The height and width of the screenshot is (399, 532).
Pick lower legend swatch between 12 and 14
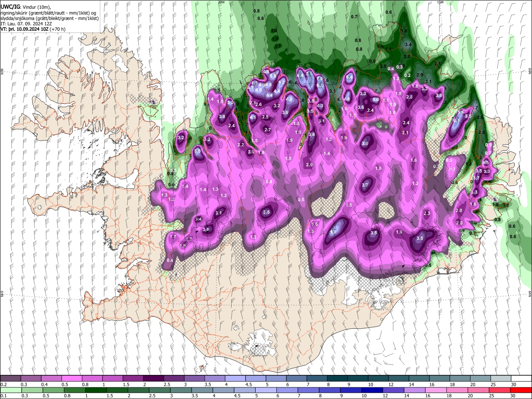[393, 390]
